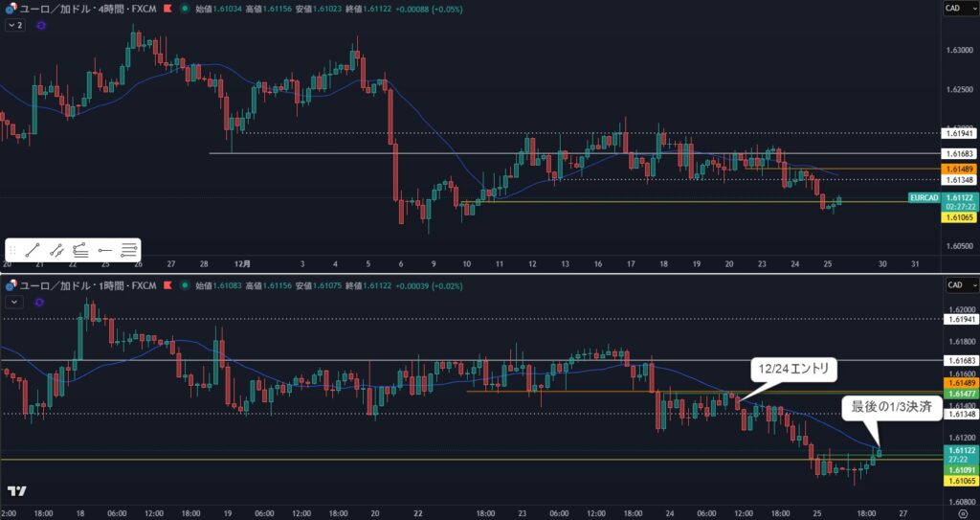
Task: Select the info line tool in drawing toolbar
Action: click(80, 249)
